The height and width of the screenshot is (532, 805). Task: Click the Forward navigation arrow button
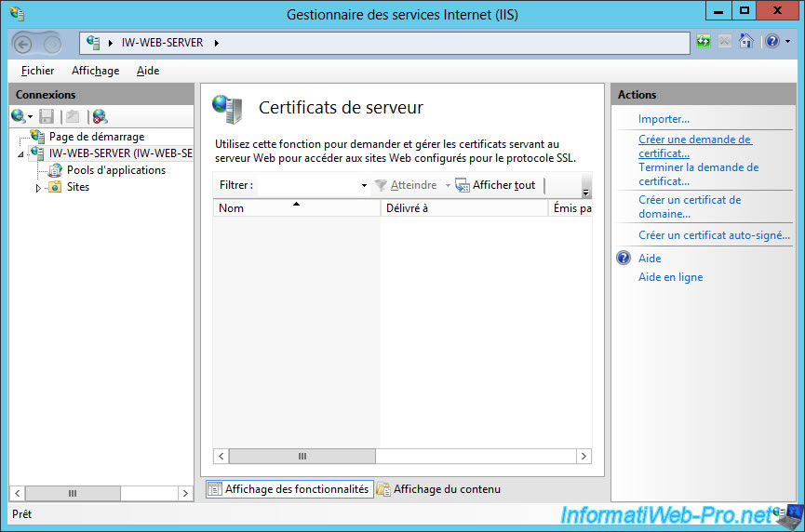tap(52, 44)
